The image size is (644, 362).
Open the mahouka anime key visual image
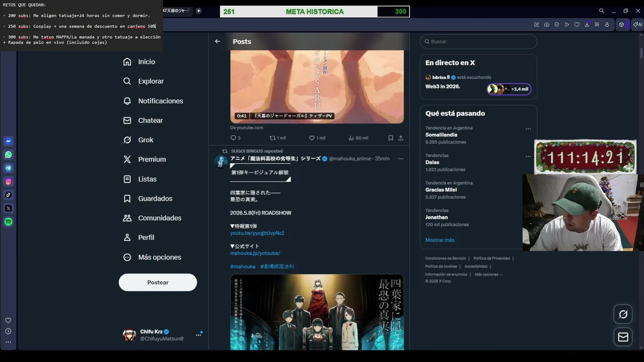317,312
